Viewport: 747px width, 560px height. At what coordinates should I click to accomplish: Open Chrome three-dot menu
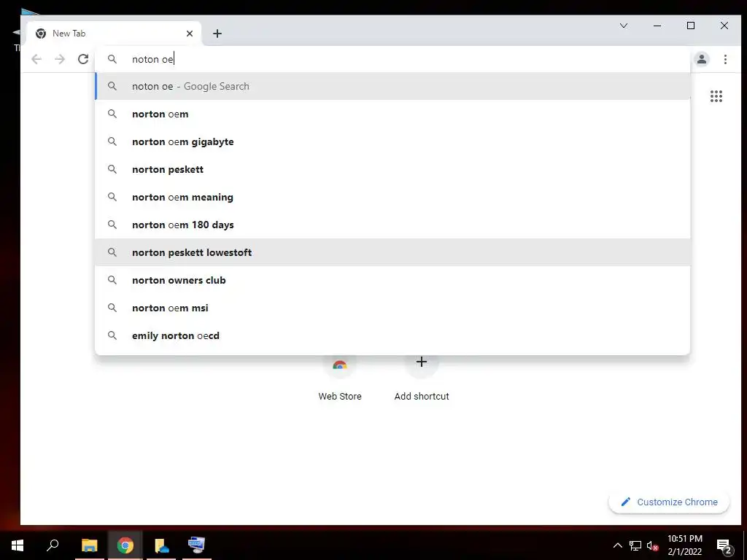(725, 59)
